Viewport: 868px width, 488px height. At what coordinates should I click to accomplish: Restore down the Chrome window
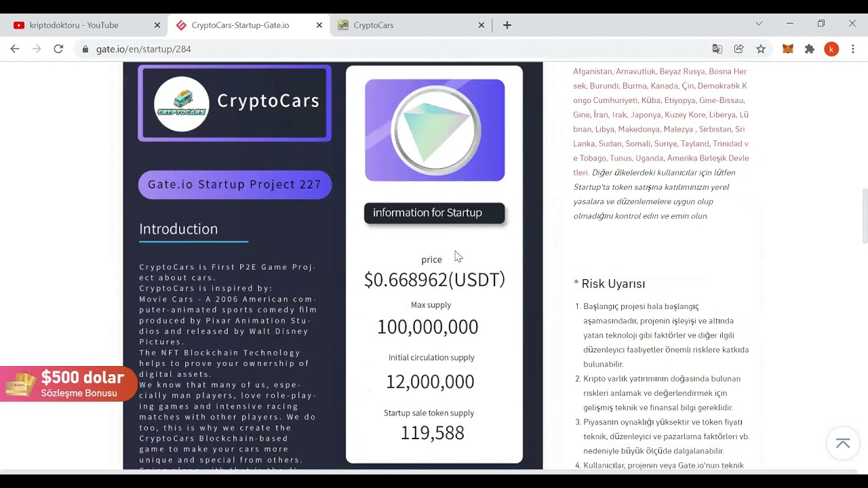point(821,24)
